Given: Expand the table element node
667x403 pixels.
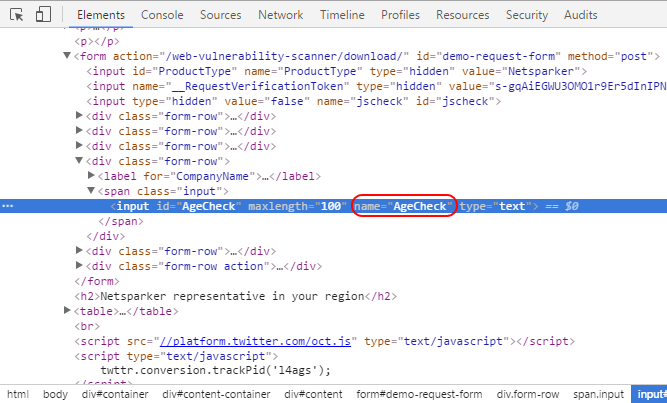Looking at the screenshot, I should pos(68,311).
